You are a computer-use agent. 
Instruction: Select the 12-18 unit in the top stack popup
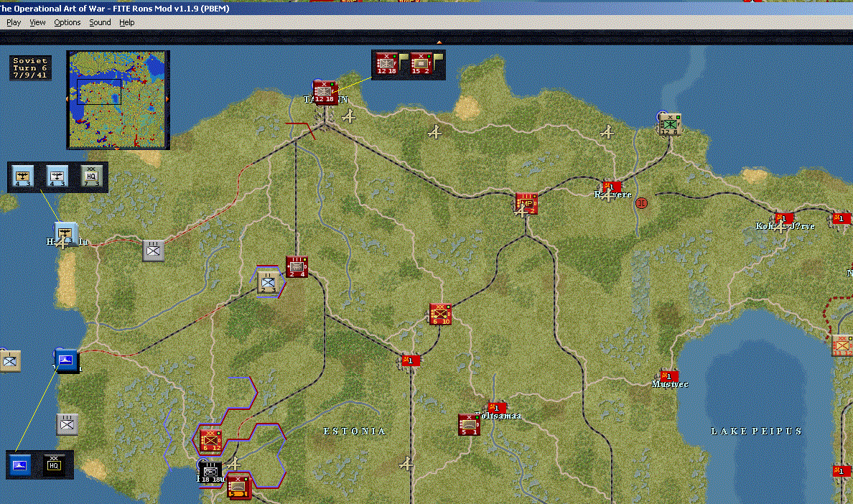click(x=387, y=64)
